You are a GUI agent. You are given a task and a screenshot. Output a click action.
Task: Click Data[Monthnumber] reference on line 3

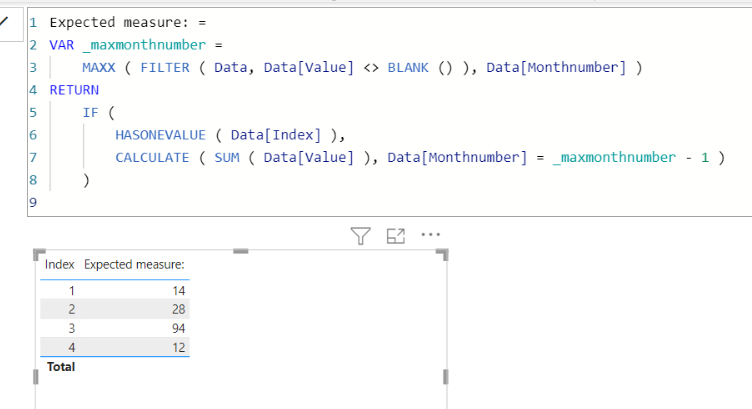(556, 68)
